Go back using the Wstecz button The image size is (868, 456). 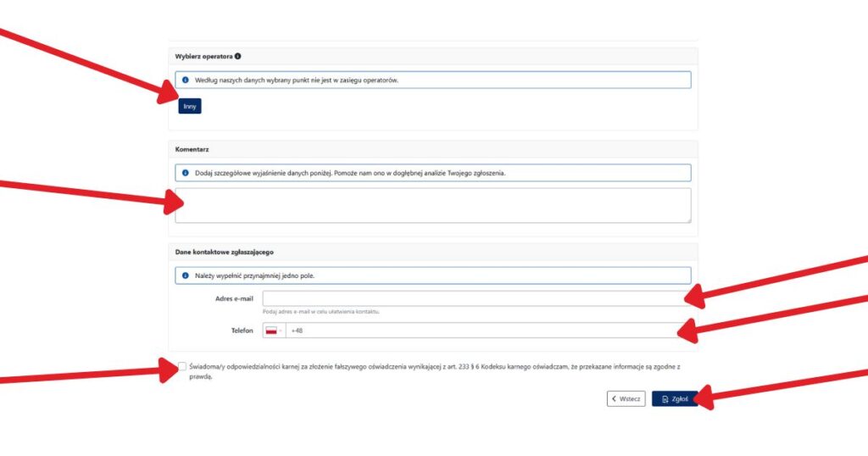(x=626, y=399)
